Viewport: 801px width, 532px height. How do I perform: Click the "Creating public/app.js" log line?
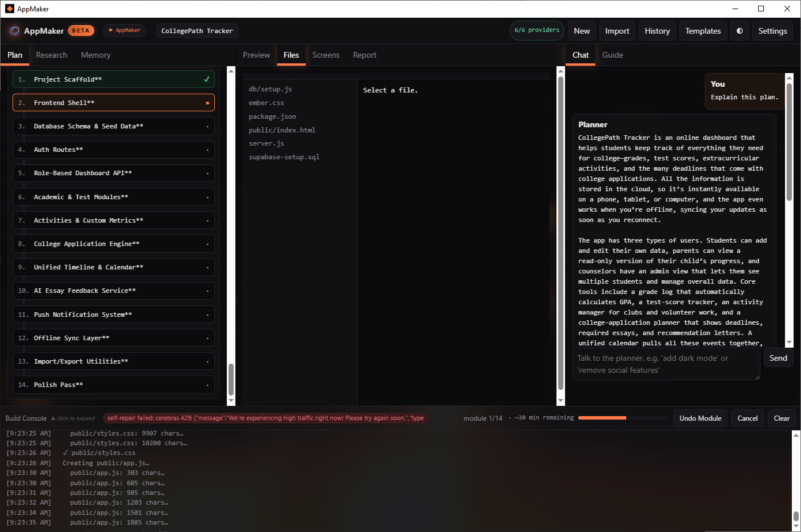coord(106,463)
